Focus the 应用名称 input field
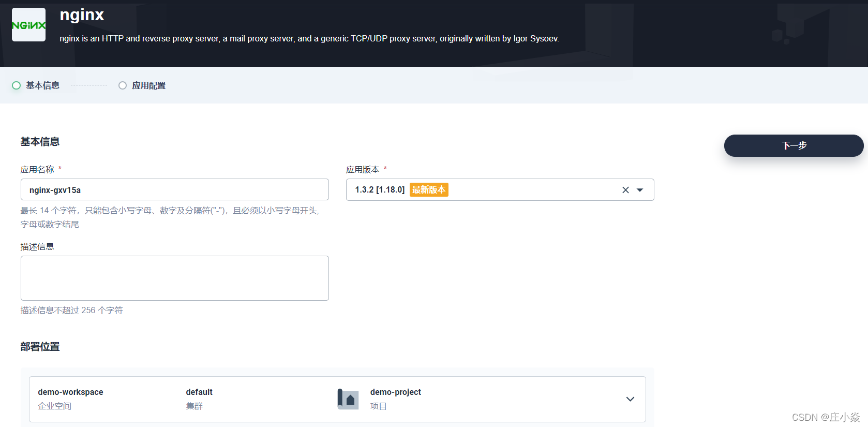868x427 pixels. (175, 189)
